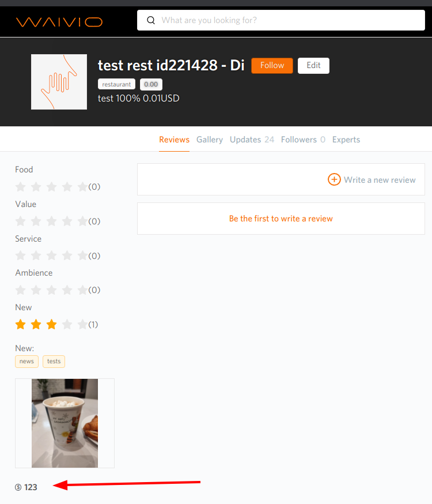432x504 pixels.
Task: Rate Food five stars
Action: click(x=82, y=186)
